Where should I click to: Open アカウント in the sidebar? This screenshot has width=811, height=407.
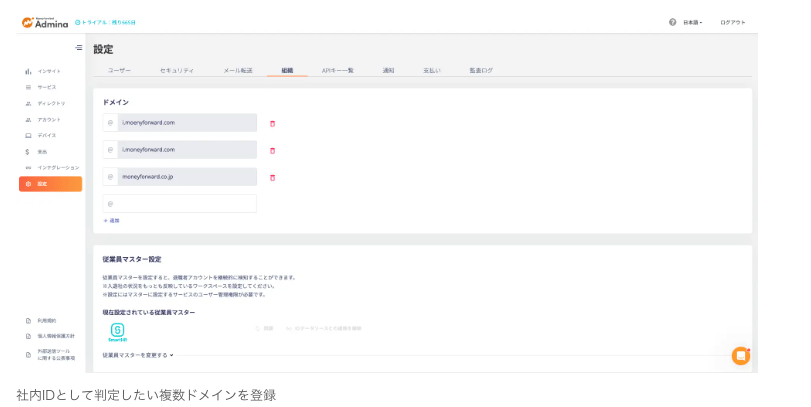pos(43,119)
